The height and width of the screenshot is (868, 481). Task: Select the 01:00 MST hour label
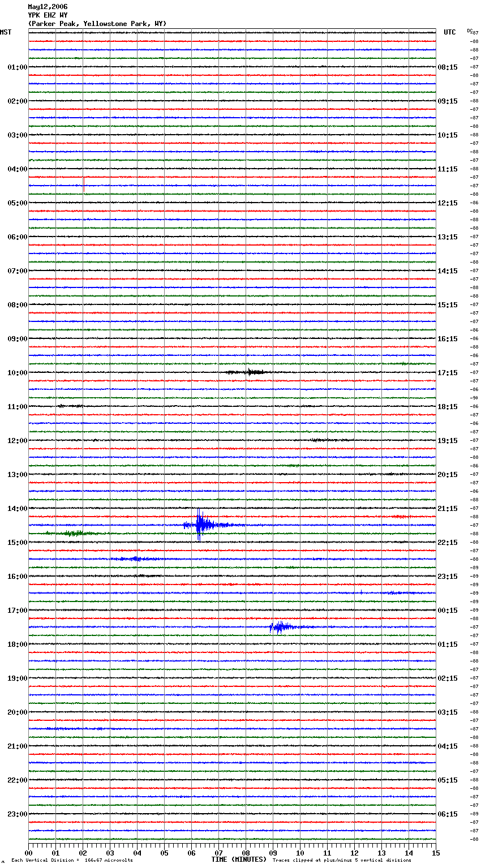[18, 67]
